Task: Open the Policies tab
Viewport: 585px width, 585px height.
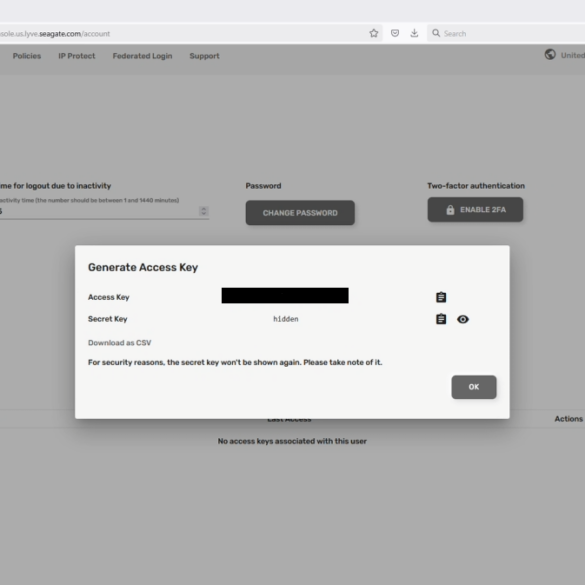Action: coord(27,56)
